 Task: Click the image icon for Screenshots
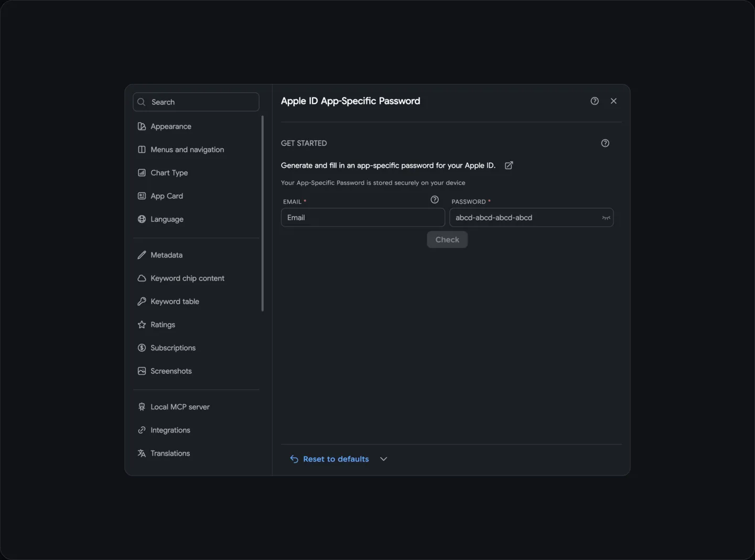click(142, 371)
